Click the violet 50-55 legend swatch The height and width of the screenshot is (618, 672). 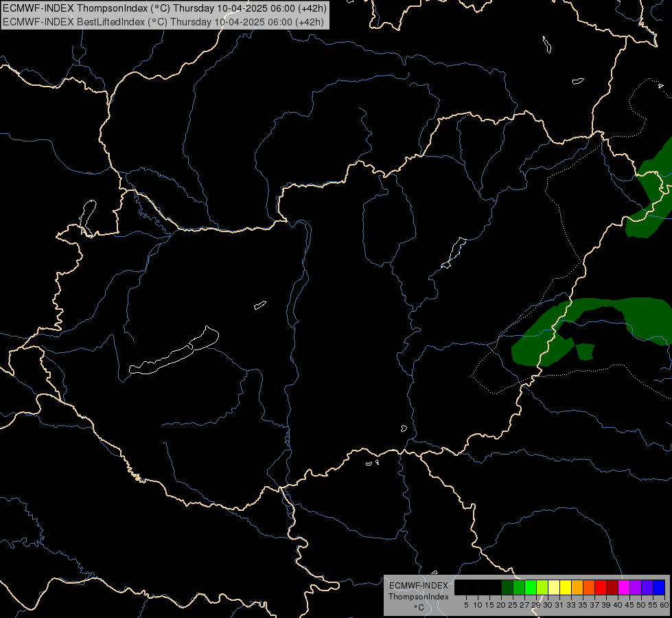pos(647,587)
